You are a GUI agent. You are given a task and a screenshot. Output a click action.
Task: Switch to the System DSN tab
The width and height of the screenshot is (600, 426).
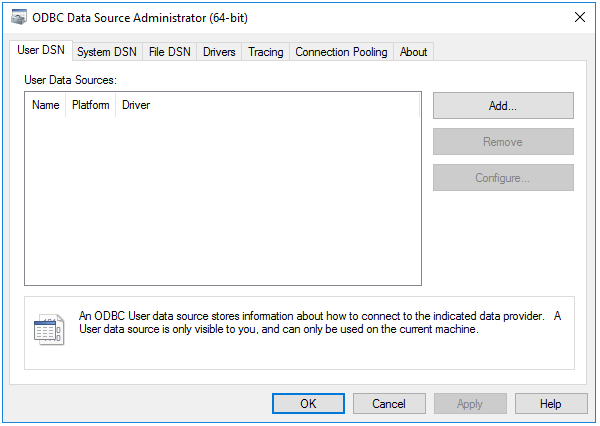(107, 52)
